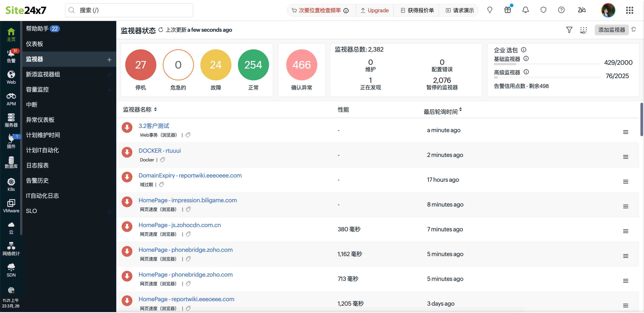Click the 添加监视器 button
644x313 pixels.
pos(612,30)
